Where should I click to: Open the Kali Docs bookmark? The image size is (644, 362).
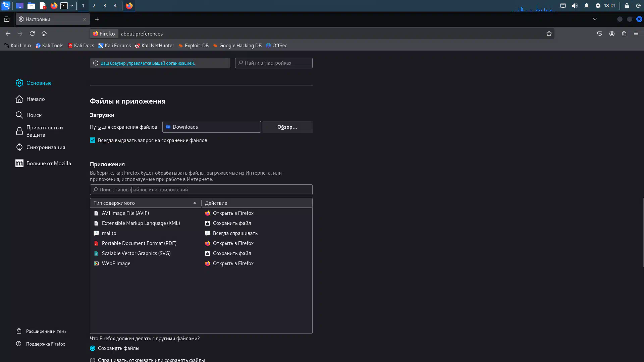[81, 46]
